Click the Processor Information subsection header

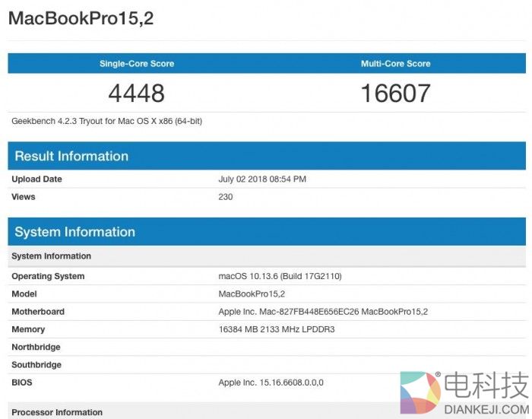[x=57, y=412]
